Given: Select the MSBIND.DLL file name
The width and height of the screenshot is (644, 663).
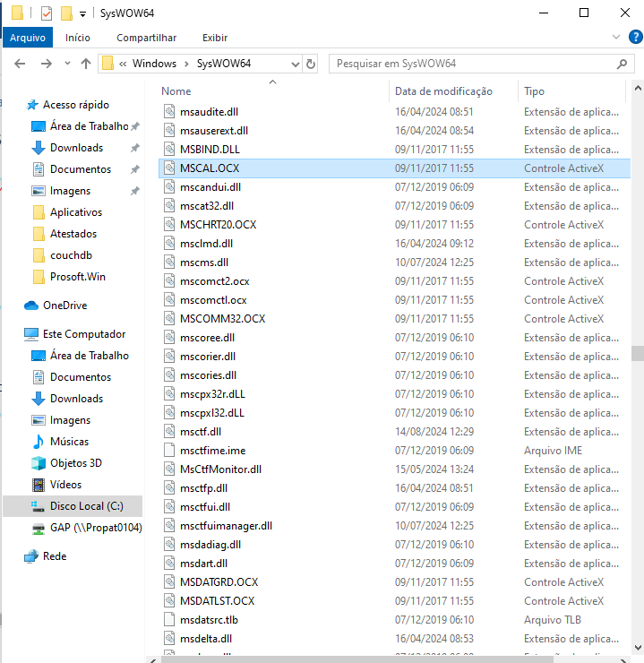Looking at the screenshot, I should click(210, 150).
